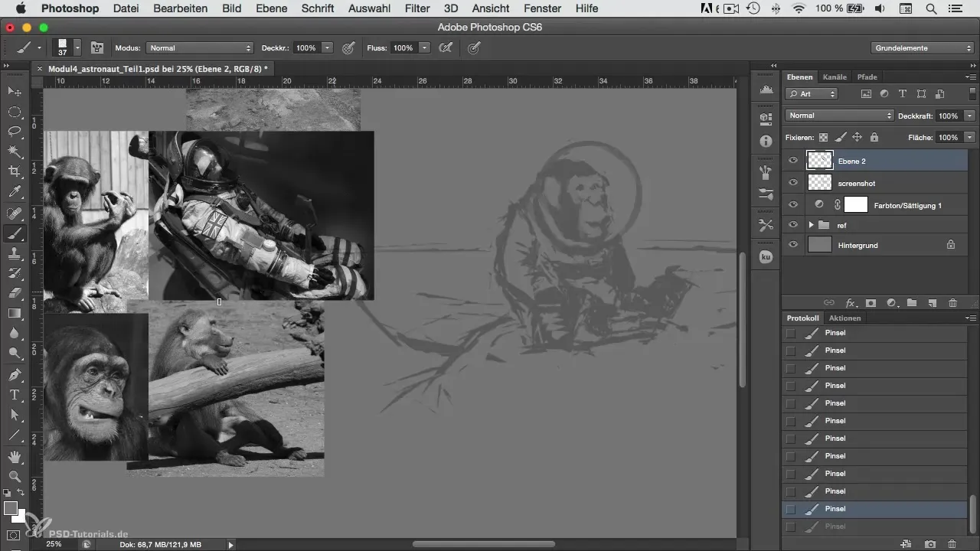This screenshot has height=551, width=980.
Task: Click the Deckkraft layer opacity field
Action: [948, 116]
